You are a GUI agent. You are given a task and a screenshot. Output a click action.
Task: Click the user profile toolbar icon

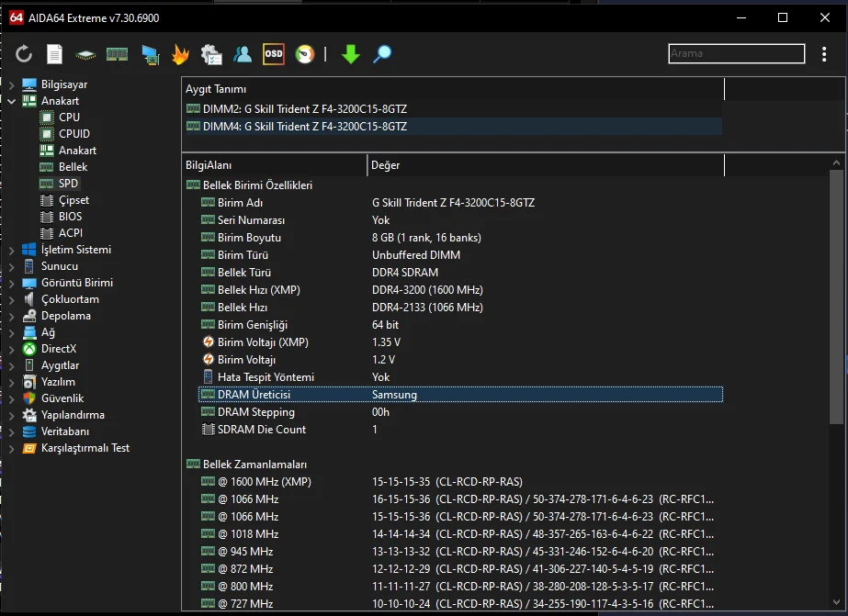tap(243, 54)
